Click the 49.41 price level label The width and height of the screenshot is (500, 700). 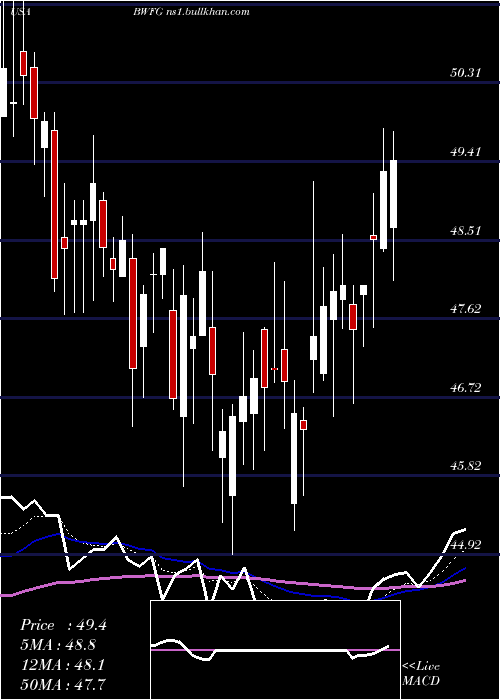coord(466,152)
